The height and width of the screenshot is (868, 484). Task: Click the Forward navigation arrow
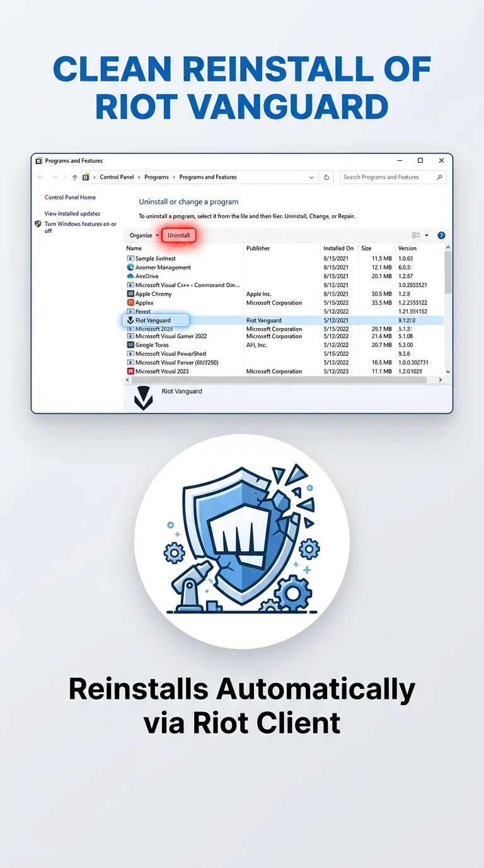pos(55,177)
